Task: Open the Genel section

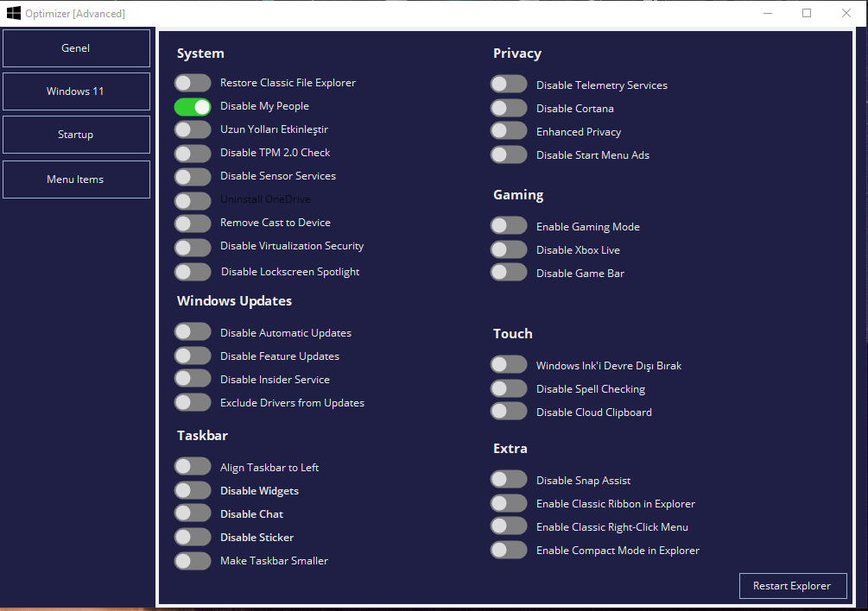Action: point(76,47)
